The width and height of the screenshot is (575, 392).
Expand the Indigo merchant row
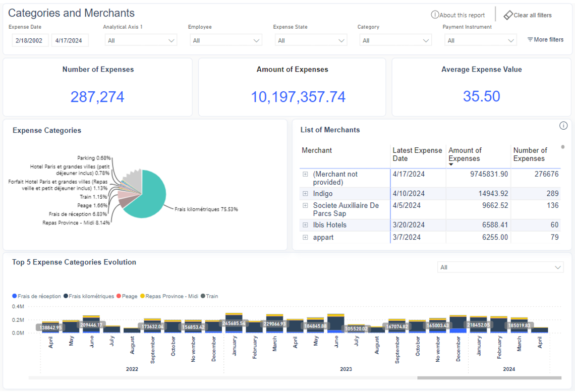[305, 193]
